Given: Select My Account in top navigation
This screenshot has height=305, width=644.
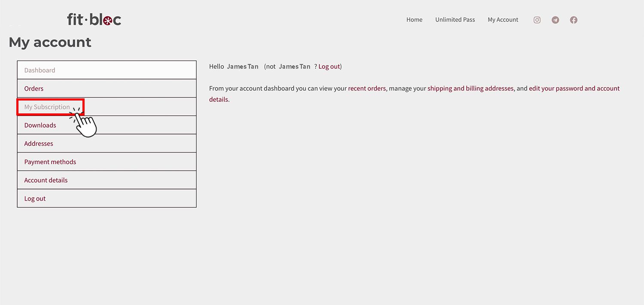Looking at the screenshot, I should click(503, 20).
